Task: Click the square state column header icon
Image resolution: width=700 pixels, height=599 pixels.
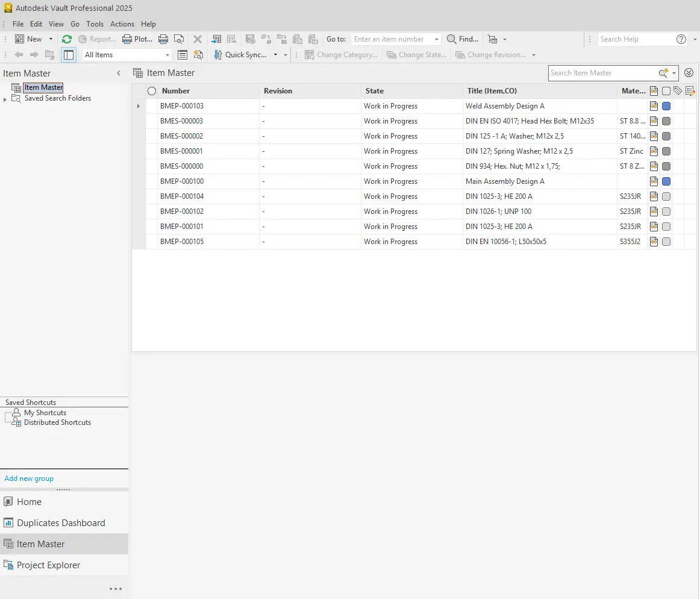Action: tap(666, 91)
